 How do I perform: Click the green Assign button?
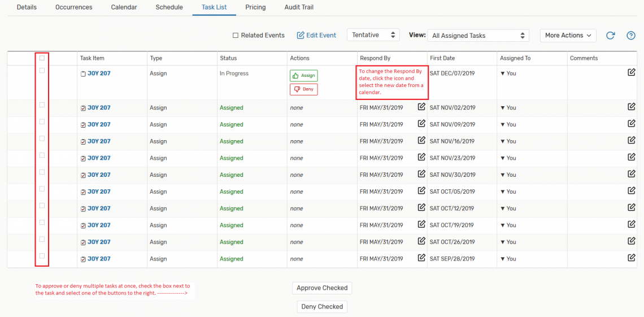(304, 76)
